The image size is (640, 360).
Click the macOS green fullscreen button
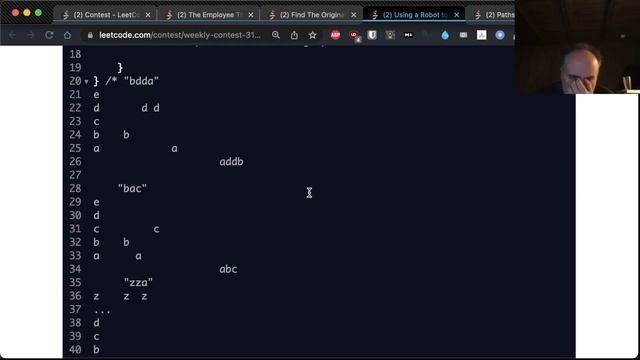(38, 13)
